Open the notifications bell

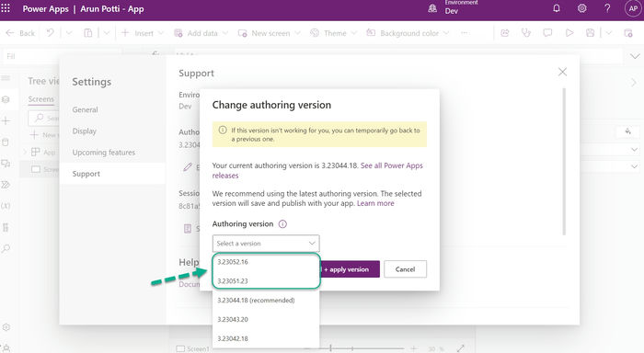click(557, 8)
